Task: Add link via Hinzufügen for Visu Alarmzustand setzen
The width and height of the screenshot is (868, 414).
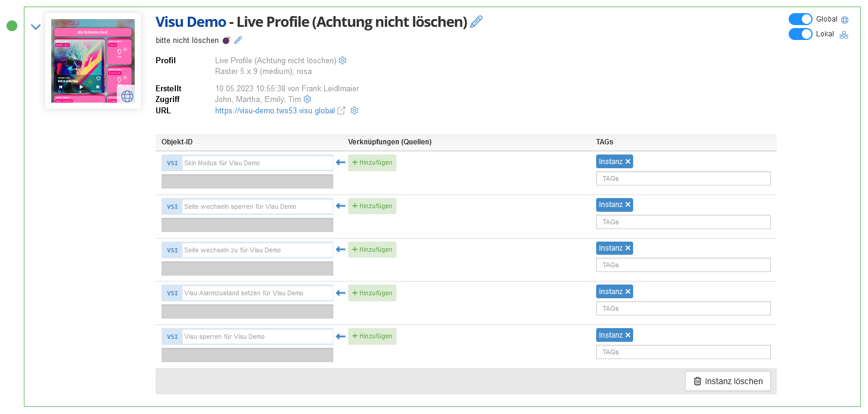Action: pyautogui.click(x=372, y=293)
